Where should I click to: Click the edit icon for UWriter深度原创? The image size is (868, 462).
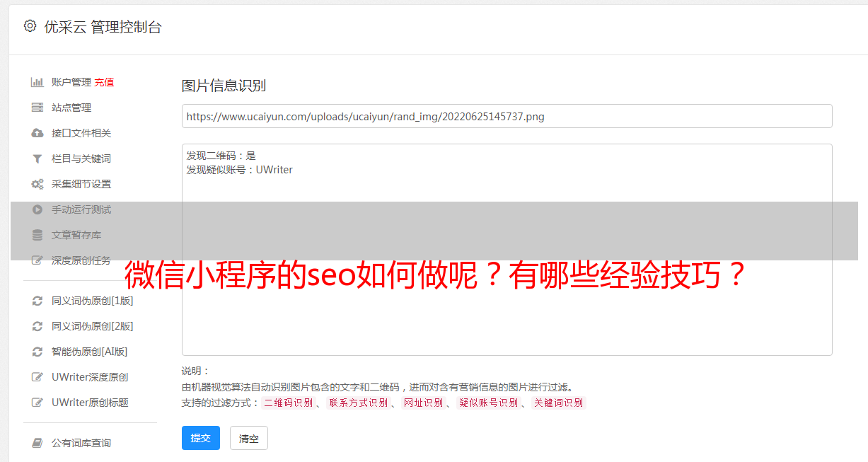coord(37,377)
